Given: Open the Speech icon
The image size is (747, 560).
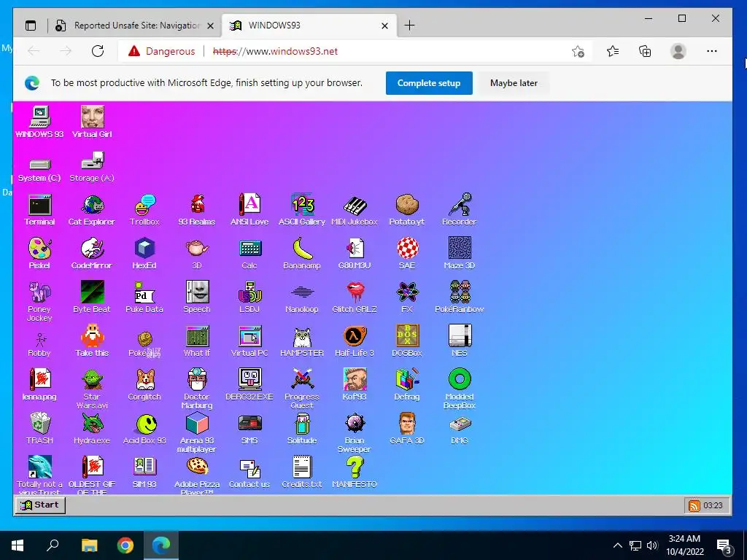Looking at the screenshot, I should [x=197, y=297].
